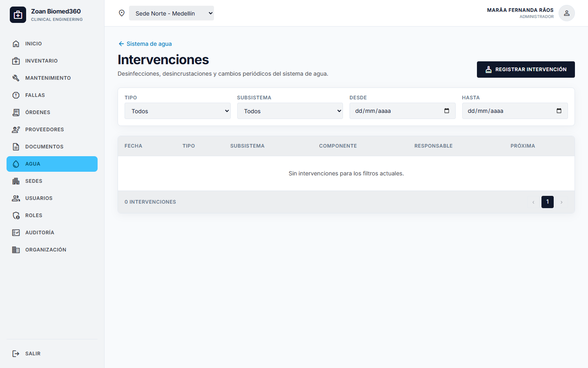588x368 pixels.
Task: Click the next page arrow
Action: (x=561, y=202)
